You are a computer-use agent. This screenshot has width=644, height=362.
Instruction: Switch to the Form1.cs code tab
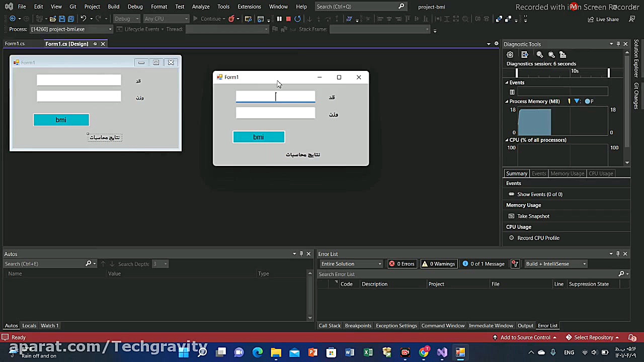pyautogui.click(x=15, y=44)
